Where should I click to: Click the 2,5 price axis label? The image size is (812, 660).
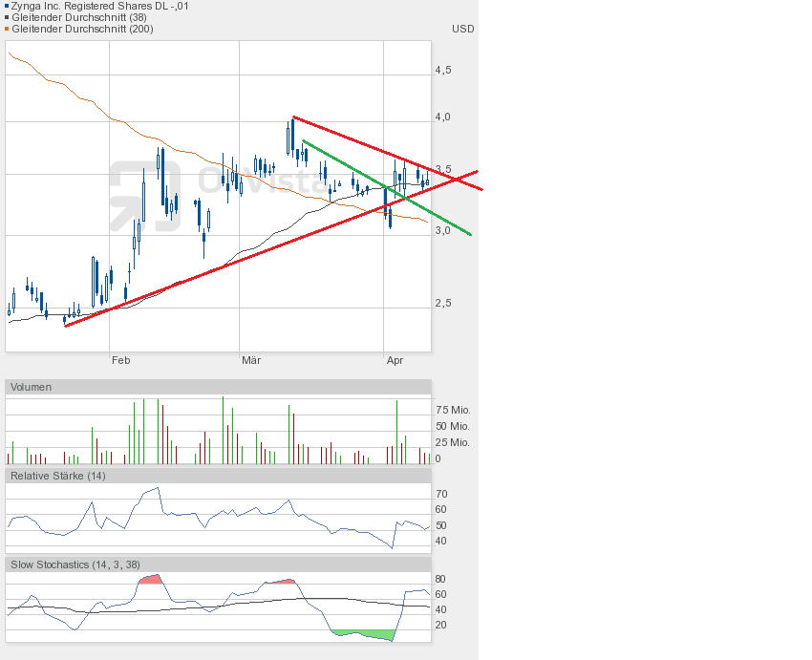[442, 304]
